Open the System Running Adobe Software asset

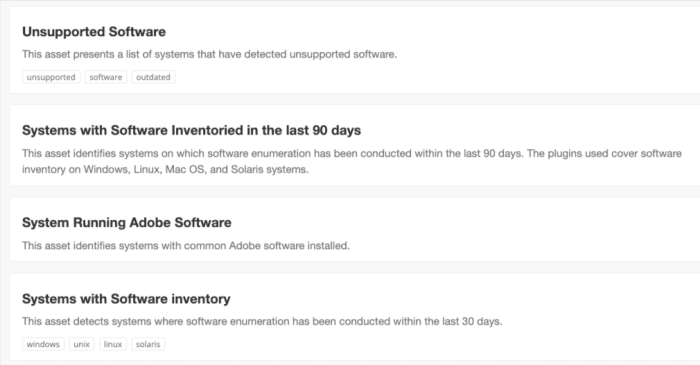[x=127, y=222]
